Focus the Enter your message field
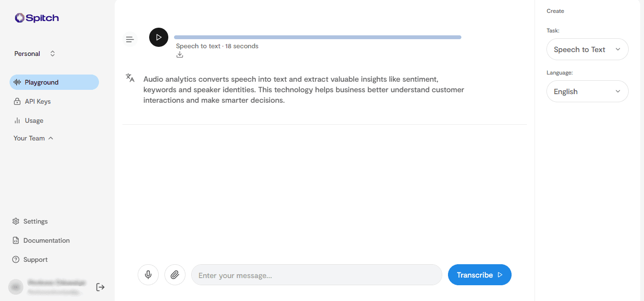The width and height of the screenshot is (644, 301). pos(317,275)
